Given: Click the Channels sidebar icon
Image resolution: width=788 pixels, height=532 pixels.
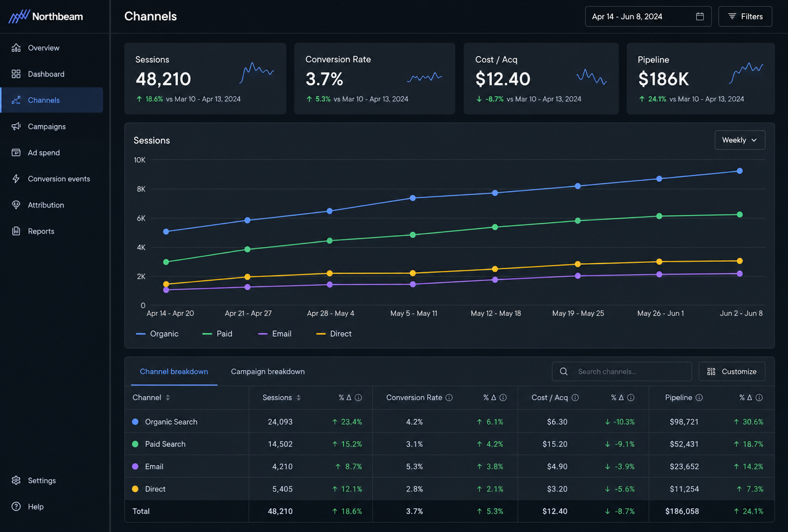Looking at the screenshot, I should pos(16,100).
